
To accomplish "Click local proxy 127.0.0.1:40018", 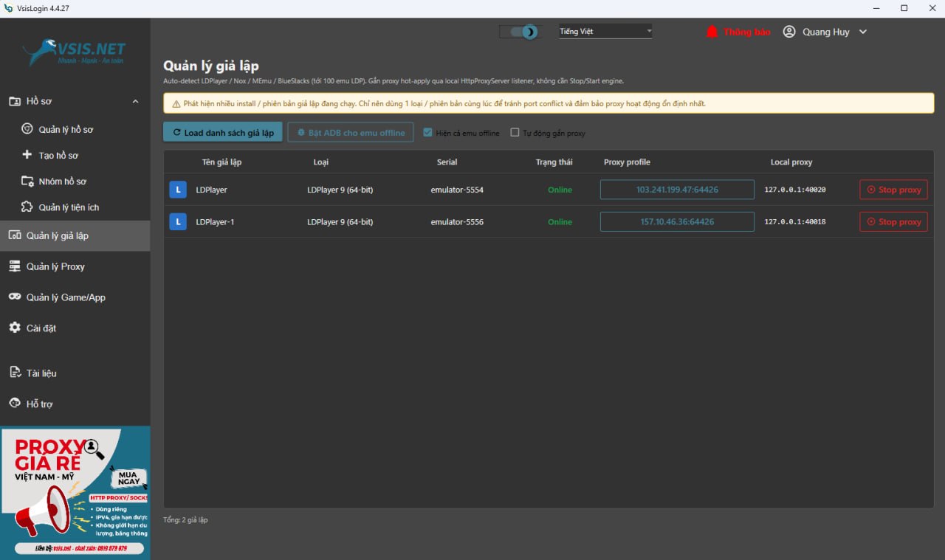I will click(x=795, y=222).
